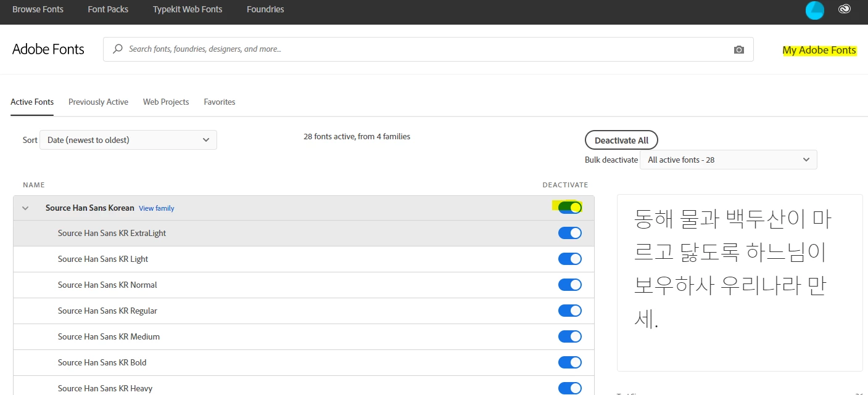Switch to Active Fonts tab
The height and width of the screenshot is (395, 868).
click(32, 102)
